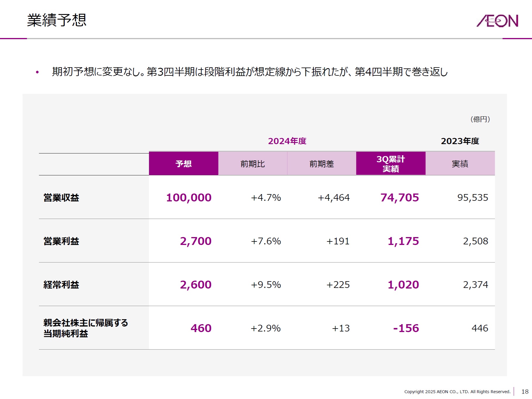Select the 予想 column header
This screenshot has width=532, height=399.
[x=183, y=164]
